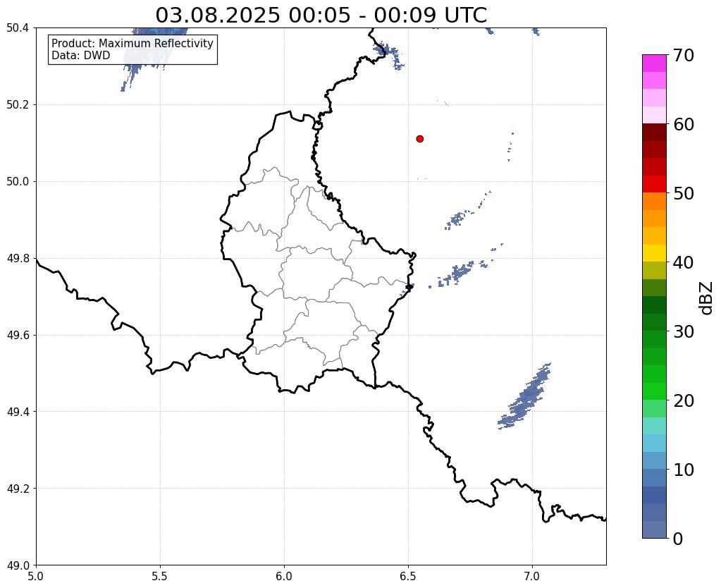Viewport: 721px width, 588px height.
Task: Click the colorbar tick label '20'
Action: click(x=684, y=400)
